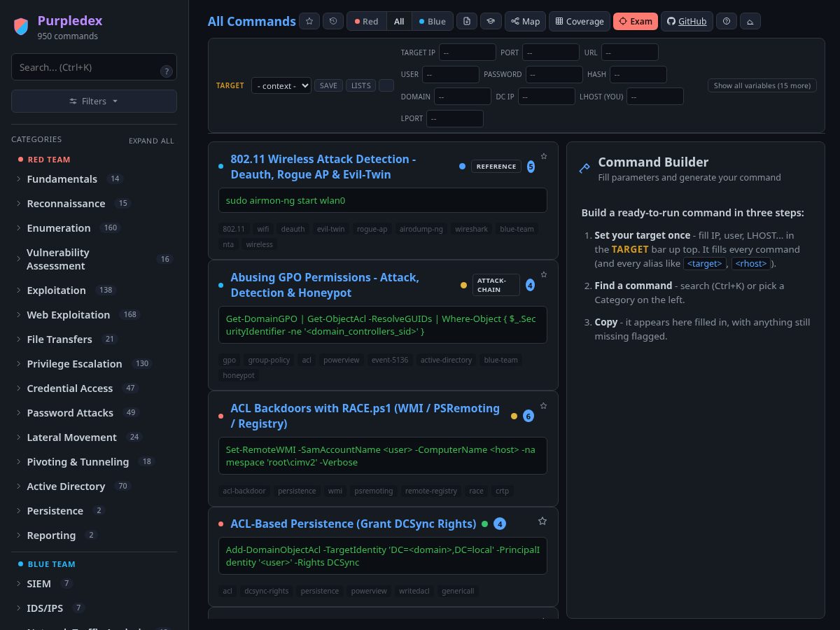
Task: Expand the Active Directory category
Action: click(94, 486)
